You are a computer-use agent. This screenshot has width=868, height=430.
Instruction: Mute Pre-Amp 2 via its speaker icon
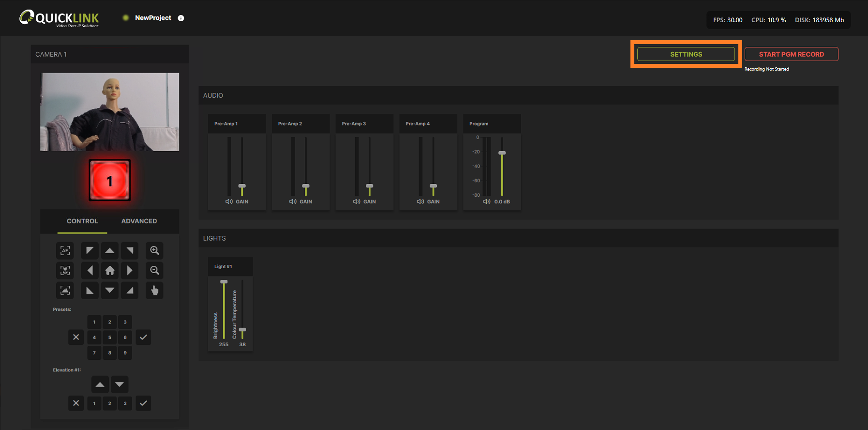pyautogui.click(x=293, y=201)
